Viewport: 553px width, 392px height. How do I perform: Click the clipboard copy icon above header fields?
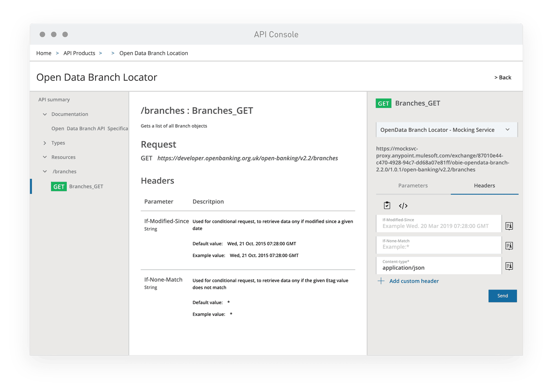386,205
